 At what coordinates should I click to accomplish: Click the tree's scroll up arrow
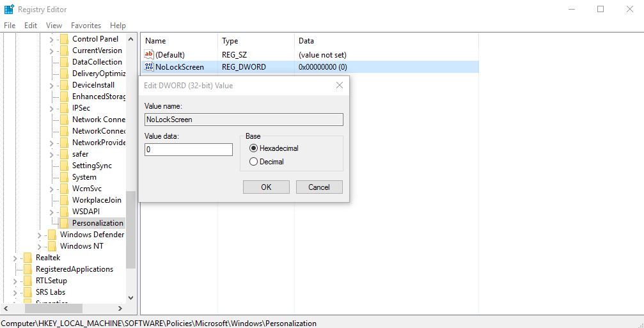coord(130,40)
